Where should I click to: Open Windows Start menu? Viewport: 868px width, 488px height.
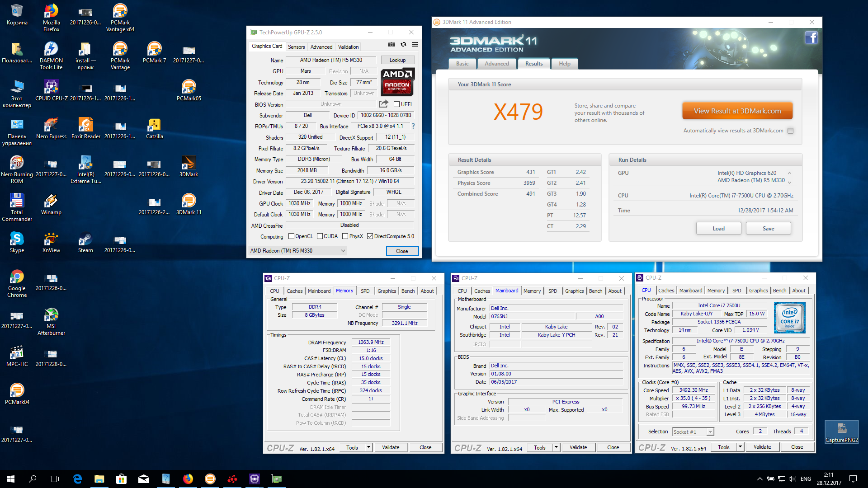click(x=11, y=479)
